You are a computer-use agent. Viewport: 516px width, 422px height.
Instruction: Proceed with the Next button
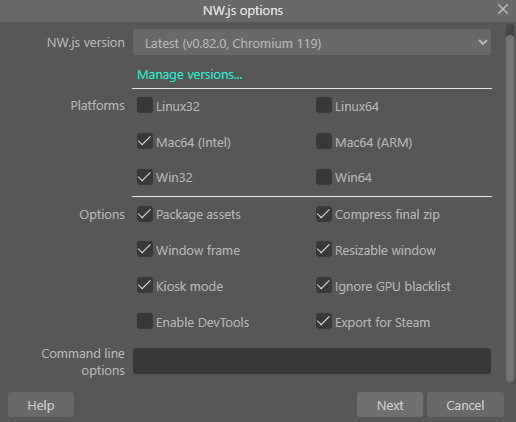tap(390, 405)
